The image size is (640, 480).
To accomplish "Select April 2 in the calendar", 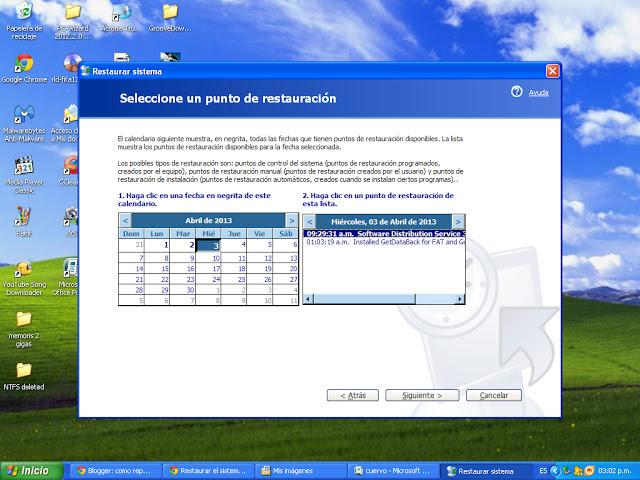I will [x=183, y=245].
